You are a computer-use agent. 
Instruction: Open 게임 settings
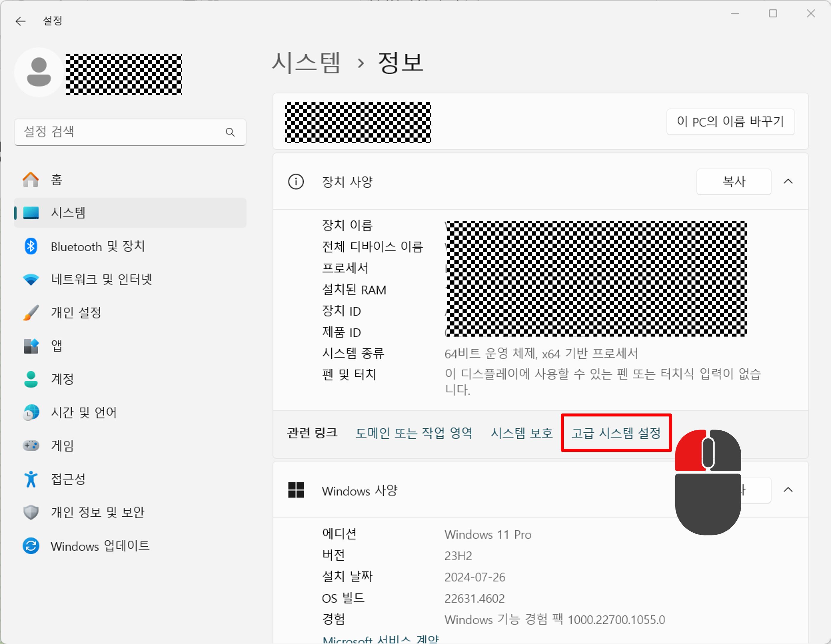pos(130,446)
